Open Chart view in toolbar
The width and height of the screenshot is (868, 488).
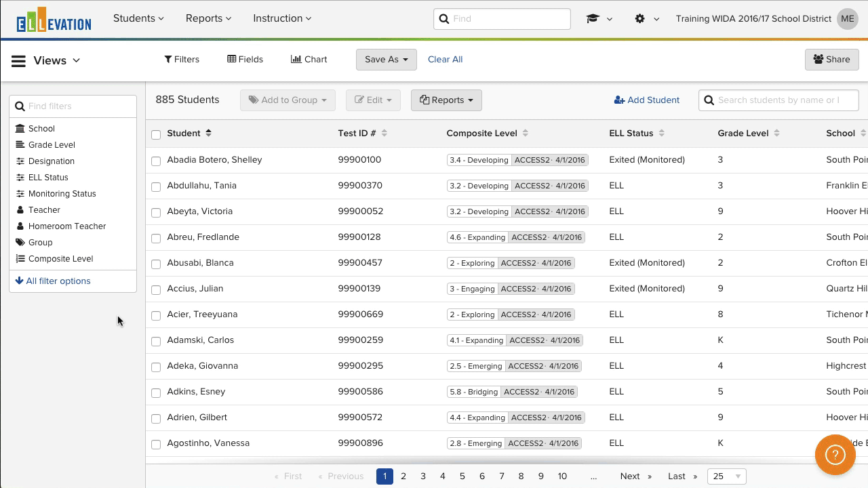point(309,60)
